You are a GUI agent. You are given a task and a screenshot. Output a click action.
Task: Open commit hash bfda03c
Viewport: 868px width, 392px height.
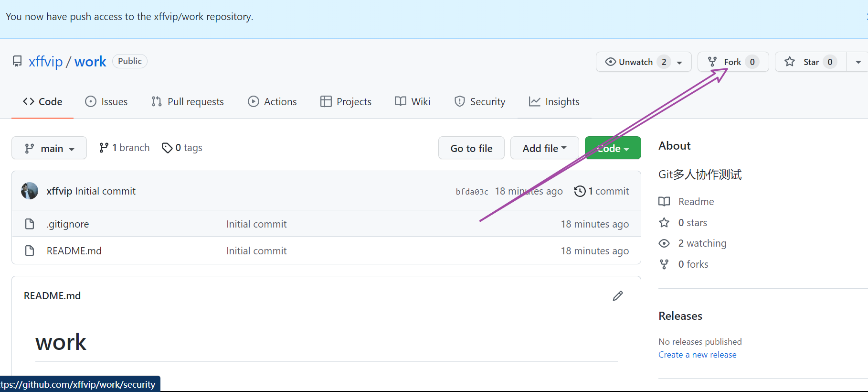click(472, 192)
